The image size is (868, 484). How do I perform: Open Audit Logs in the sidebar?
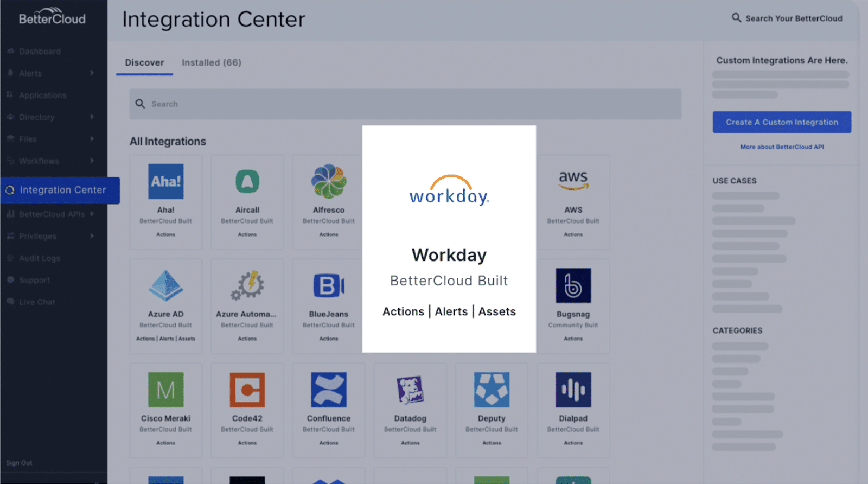coord(40,258)
